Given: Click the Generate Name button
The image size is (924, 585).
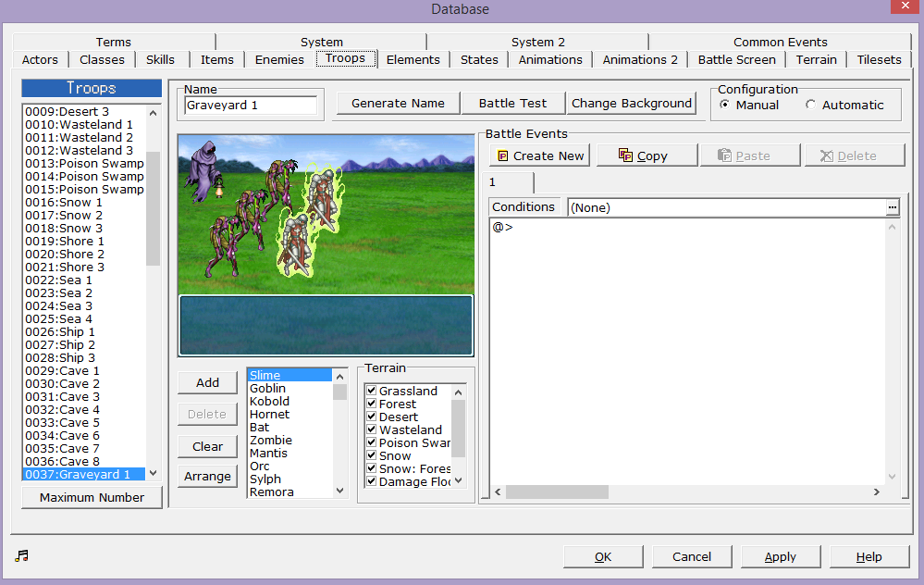Looking at the screenshot, I should click(399, 103).
